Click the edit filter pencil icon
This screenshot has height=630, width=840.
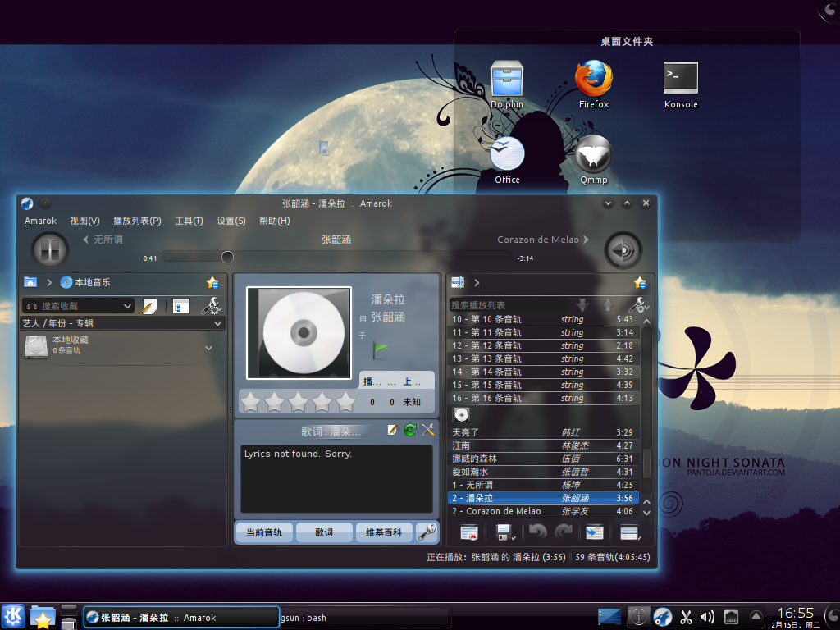[x=149, y=306]
